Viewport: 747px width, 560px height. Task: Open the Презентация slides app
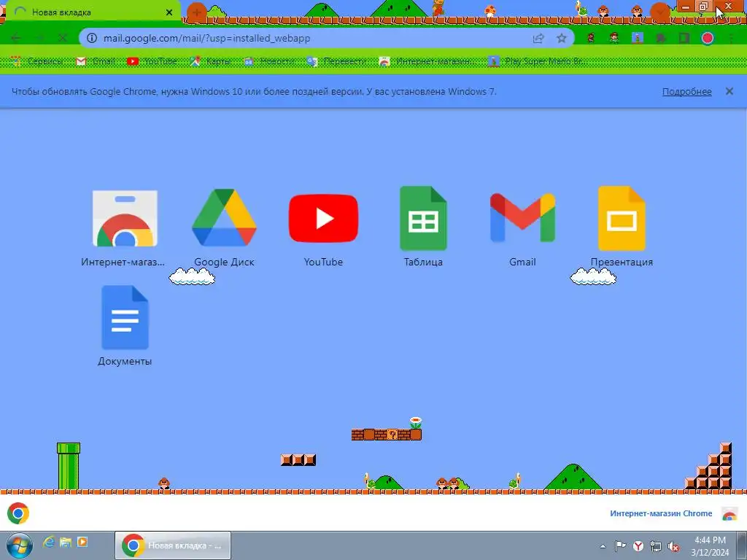pos(622,219)
